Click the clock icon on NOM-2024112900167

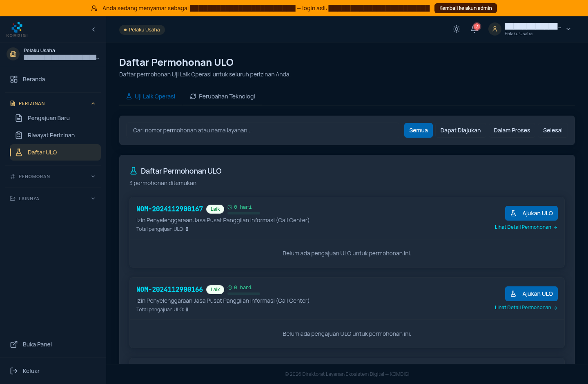click(230, 207)
